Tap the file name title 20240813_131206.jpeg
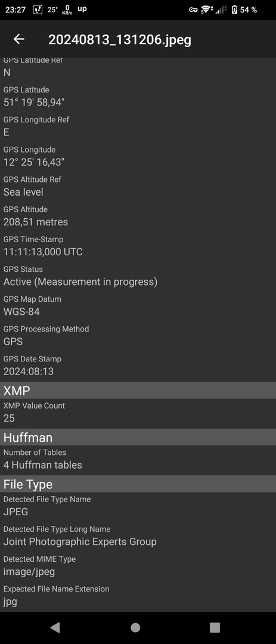276x644 pixels. click(x=119, y=39)
